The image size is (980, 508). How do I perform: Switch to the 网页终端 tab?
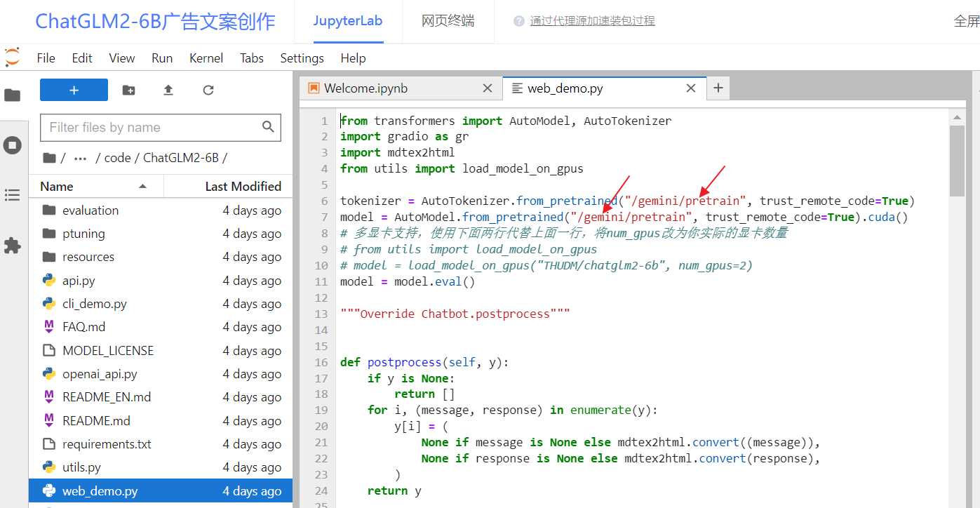click(x=448, y=21)
